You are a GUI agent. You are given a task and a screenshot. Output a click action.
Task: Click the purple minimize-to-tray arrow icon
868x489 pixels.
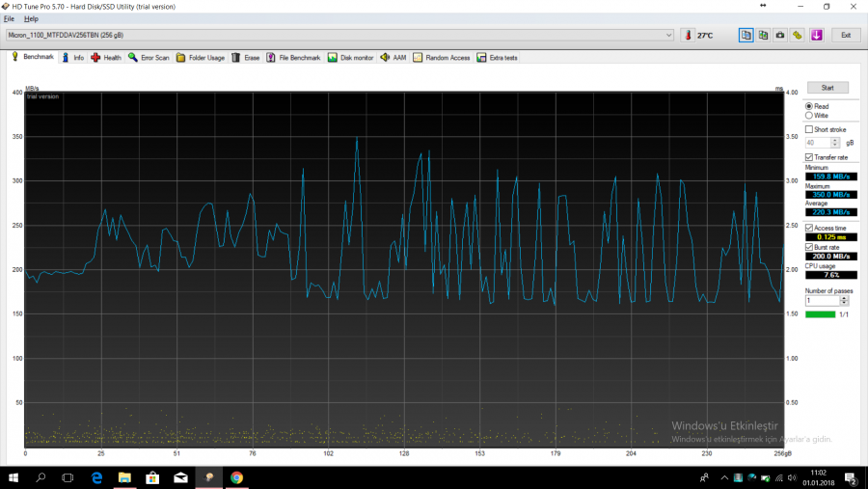817,35
